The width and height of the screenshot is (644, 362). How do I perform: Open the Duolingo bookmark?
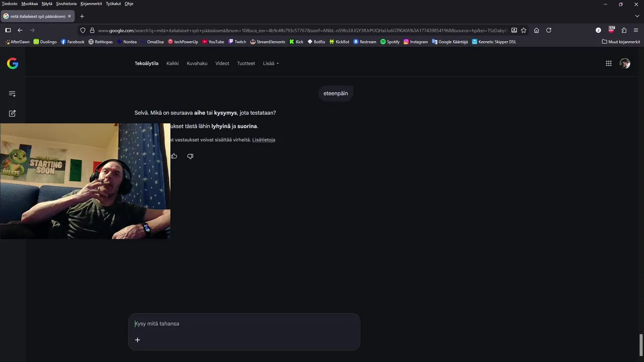coord(45,42)
